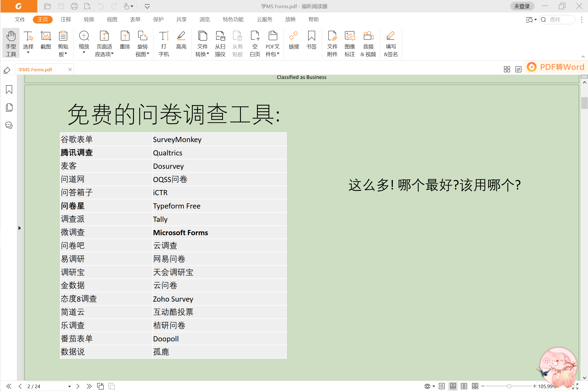
Task: Go to the first page
Action: 9,386
